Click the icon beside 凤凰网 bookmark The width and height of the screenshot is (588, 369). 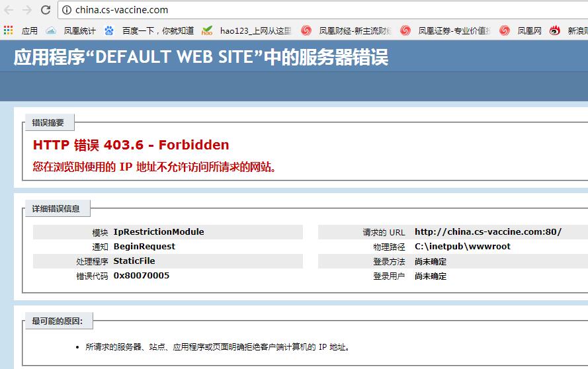(505, 30)
